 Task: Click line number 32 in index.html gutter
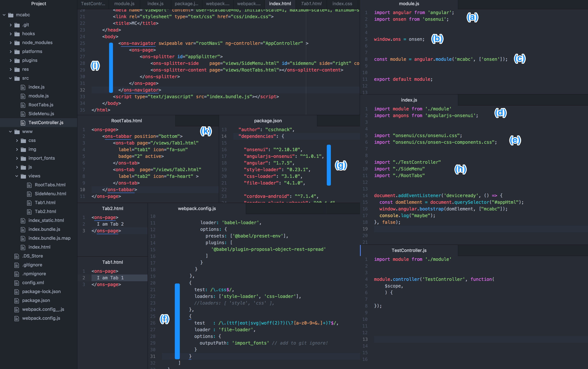[82, 90]
